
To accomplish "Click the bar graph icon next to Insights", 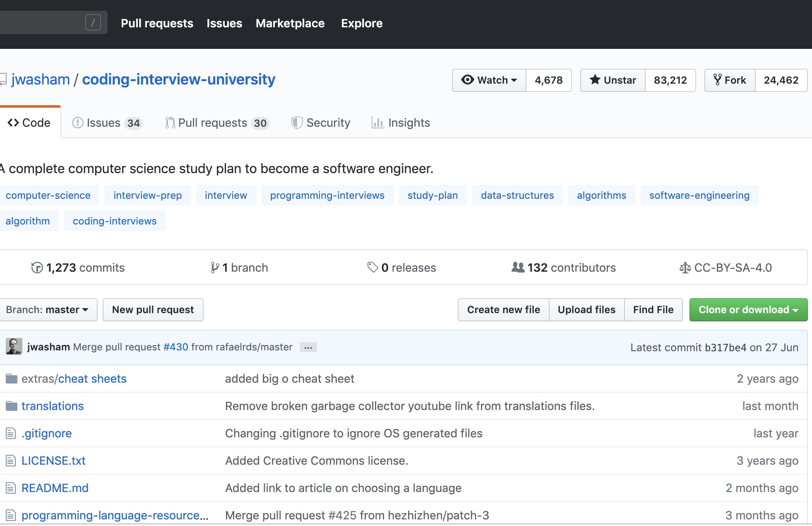I will (377, 123).
